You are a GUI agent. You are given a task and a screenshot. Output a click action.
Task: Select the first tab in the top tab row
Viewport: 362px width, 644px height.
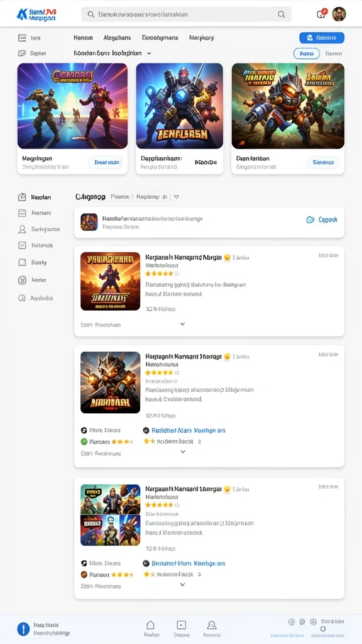[x=84, y=38]
